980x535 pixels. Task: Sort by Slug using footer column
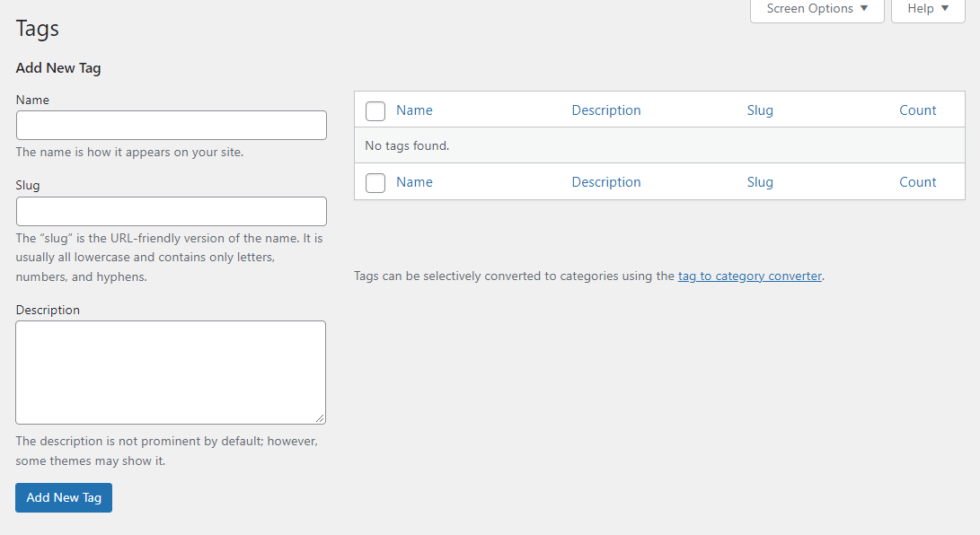[x=760, y=182]
